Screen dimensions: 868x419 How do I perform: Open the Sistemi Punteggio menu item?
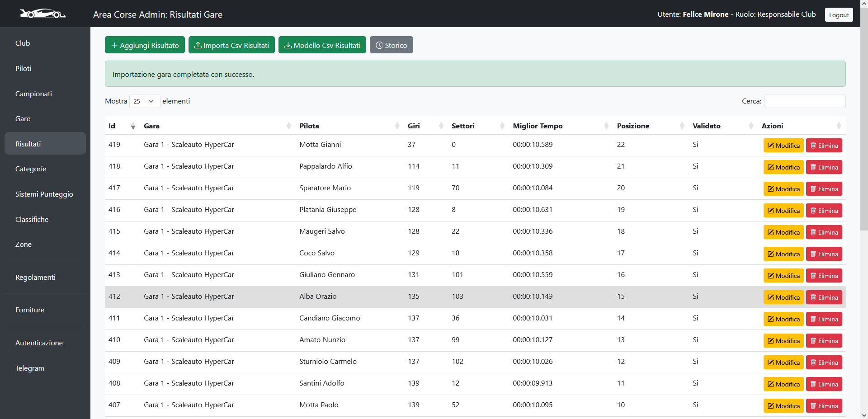[x=44, y=194]
